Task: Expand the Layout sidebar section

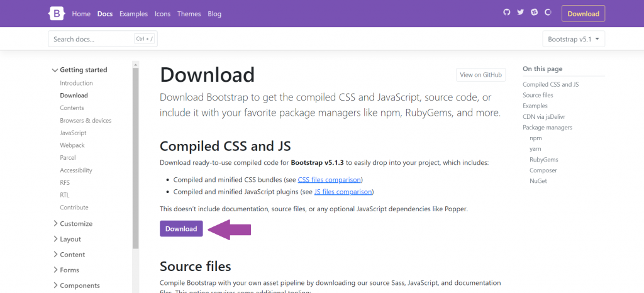Action: [67, 239]
